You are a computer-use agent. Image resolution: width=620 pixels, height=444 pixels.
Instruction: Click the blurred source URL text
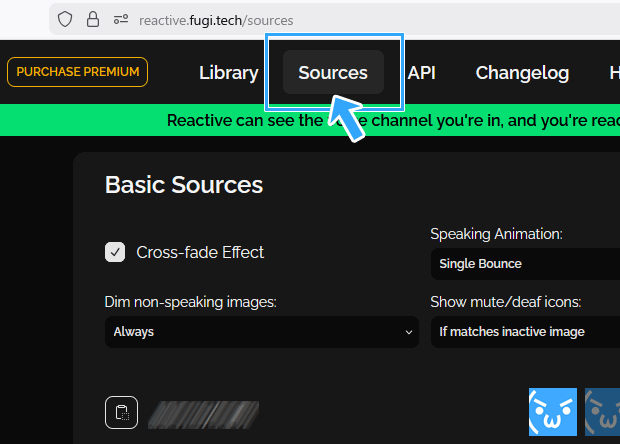(x=204, y=415)
